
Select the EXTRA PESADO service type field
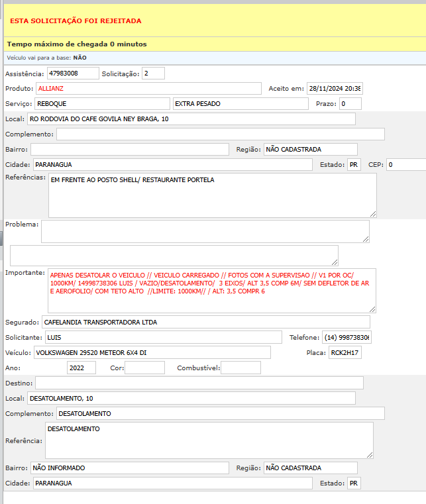coord(240,104)
